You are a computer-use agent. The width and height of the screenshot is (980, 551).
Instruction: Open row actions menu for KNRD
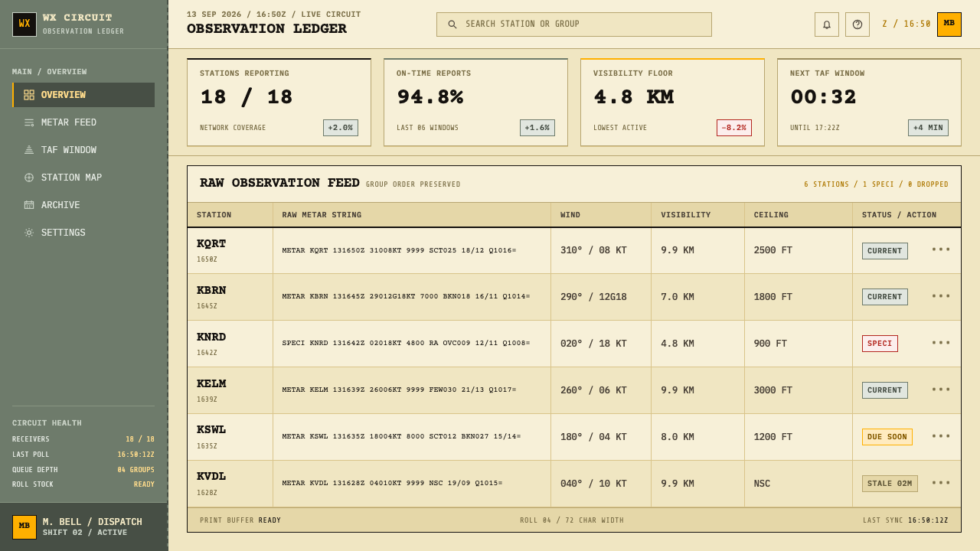pos(941,344)
